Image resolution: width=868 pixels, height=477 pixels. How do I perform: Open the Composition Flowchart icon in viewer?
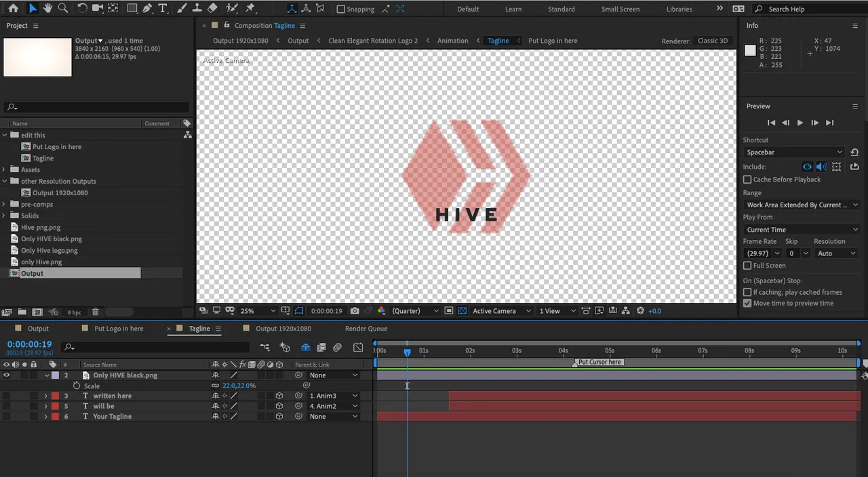pos(626,311)
